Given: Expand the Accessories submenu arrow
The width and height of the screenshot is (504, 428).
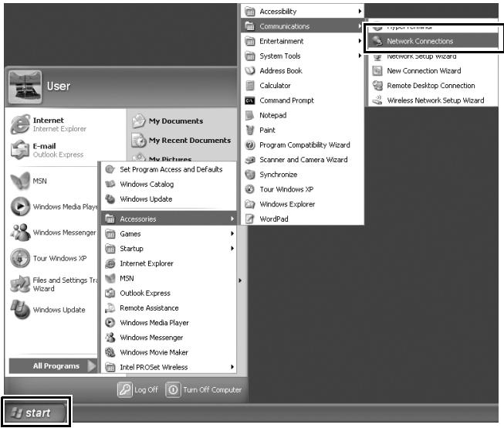Looking at the screenshot, I should pos(232,219).
